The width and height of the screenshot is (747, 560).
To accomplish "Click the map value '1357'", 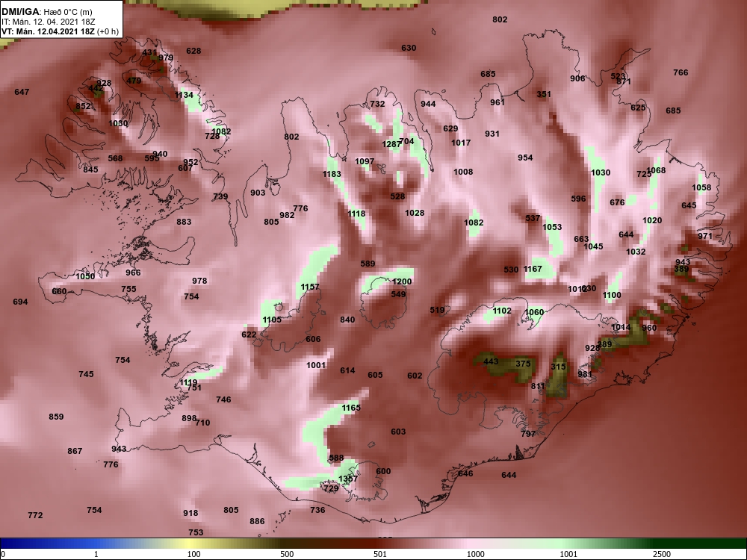I will point(348,479).
